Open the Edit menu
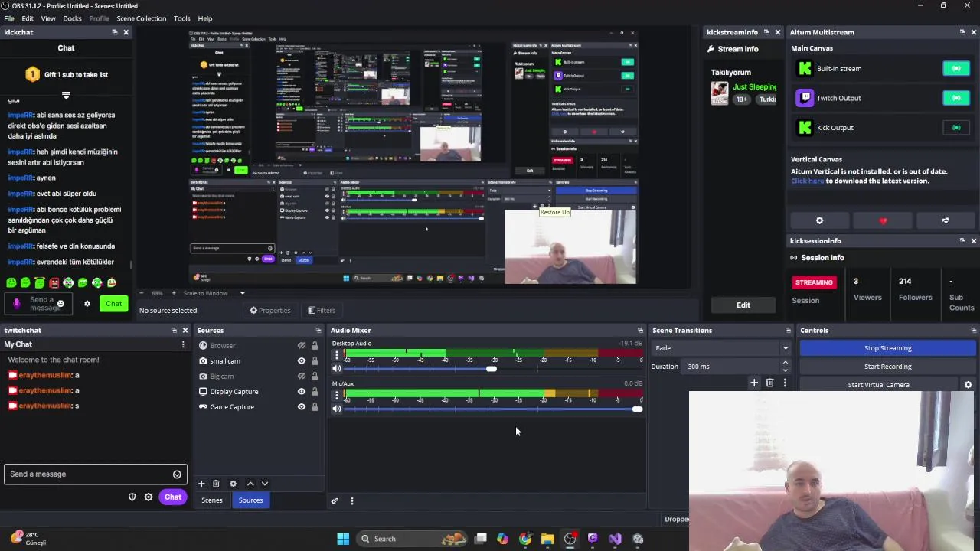980x551 pixels. click(x=28, y=18)
